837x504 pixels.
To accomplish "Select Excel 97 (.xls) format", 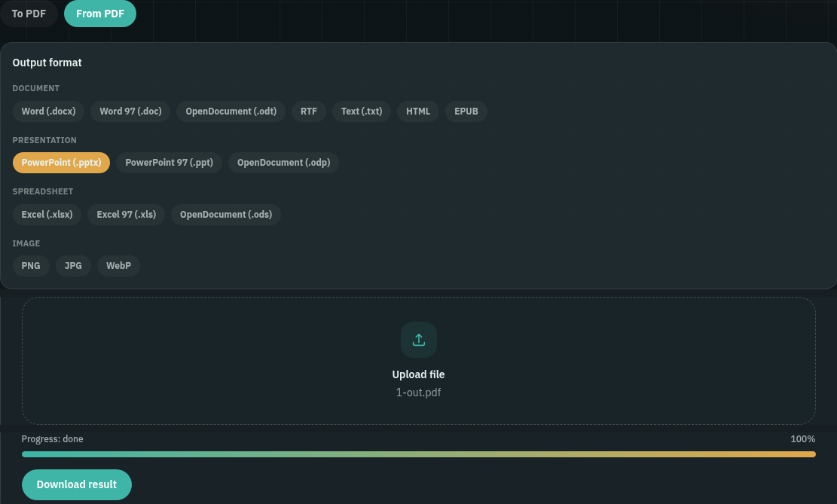I will pos(126,214).
